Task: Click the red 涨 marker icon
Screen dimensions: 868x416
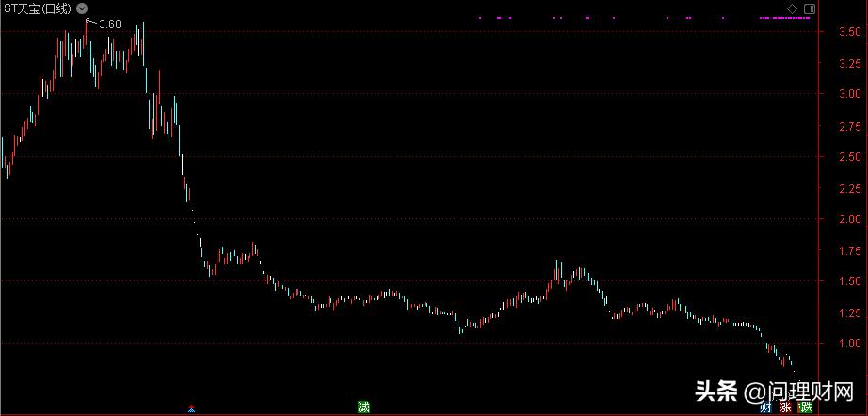Action: [785, 407]
